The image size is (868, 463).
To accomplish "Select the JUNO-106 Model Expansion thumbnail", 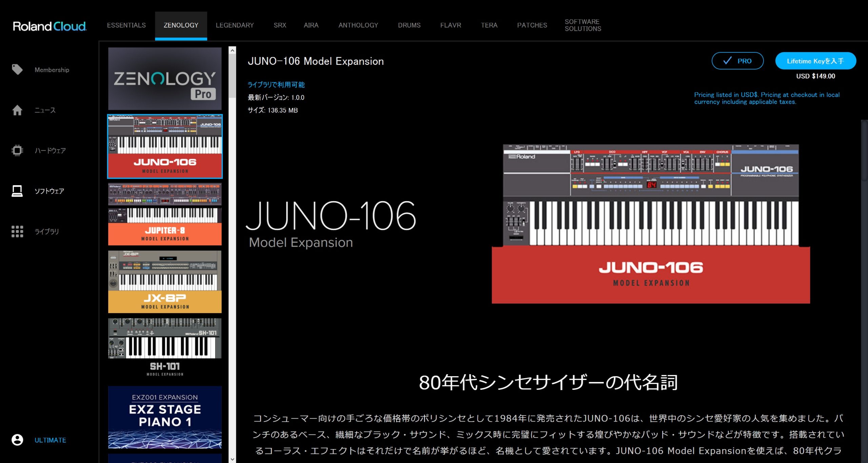I will [165, 146].
